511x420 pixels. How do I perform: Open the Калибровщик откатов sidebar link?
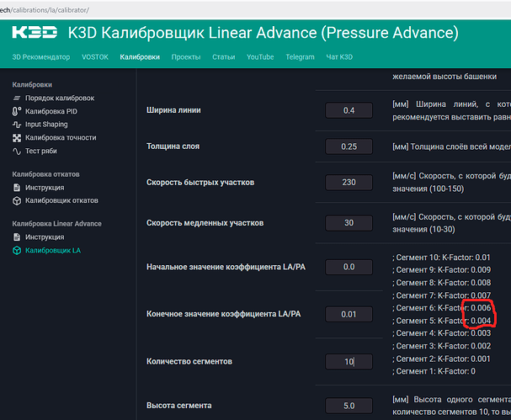click(x=61, y=200)
